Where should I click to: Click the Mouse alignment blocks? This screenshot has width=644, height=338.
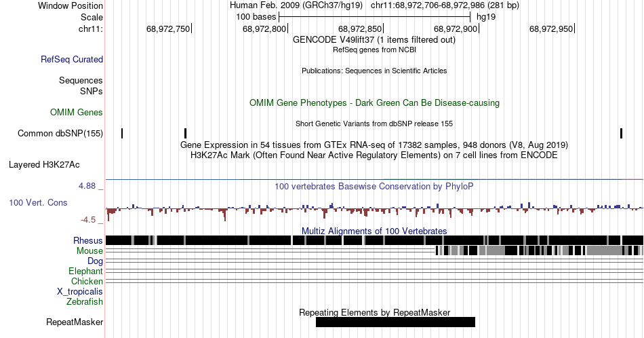(x=540, y=250)
